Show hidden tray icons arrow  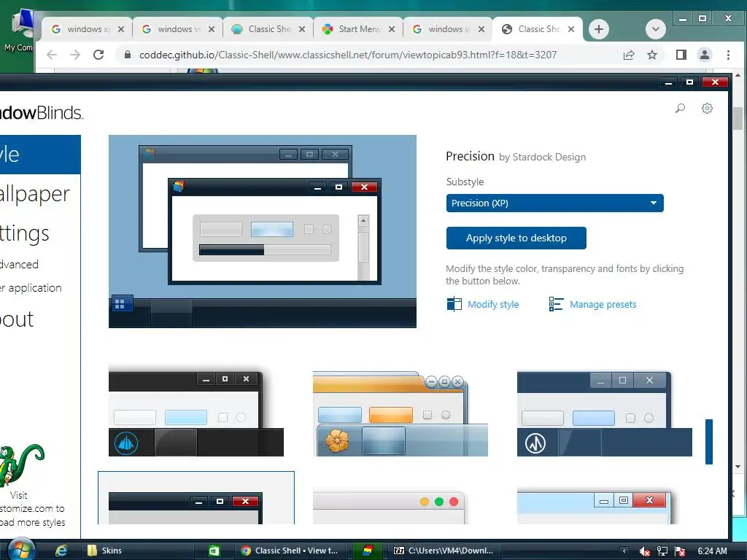tap(624, 551)
